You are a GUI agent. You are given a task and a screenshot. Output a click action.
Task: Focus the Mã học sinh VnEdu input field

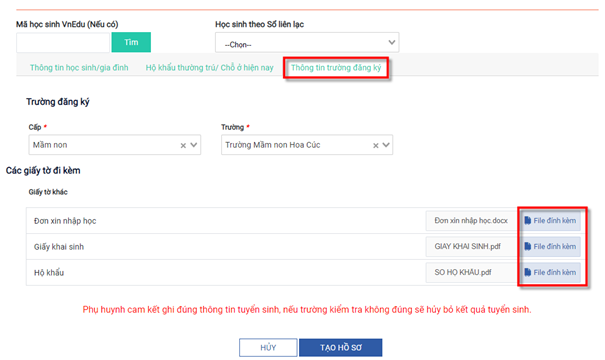[x=63, y=42]
